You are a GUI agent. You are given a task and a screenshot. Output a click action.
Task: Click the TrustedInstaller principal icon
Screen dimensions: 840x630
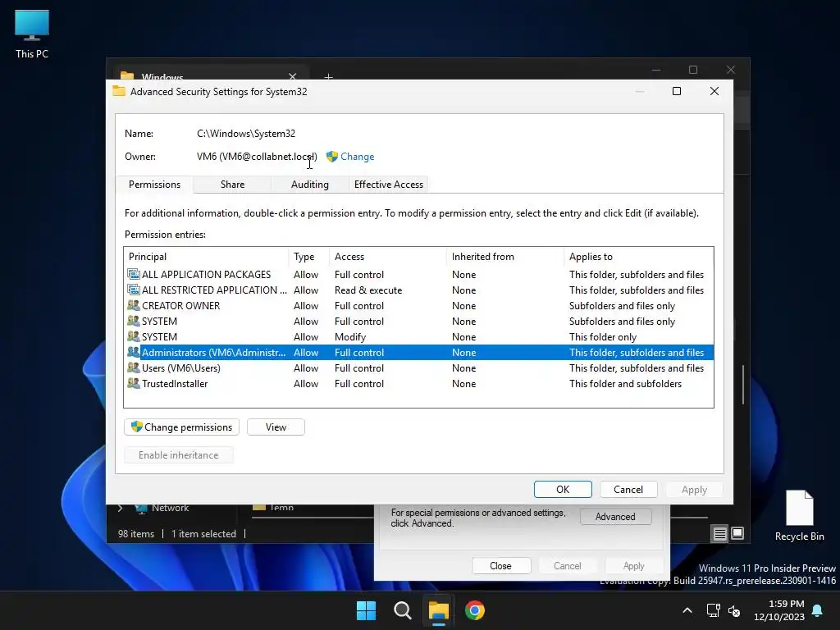pos(134,383)
